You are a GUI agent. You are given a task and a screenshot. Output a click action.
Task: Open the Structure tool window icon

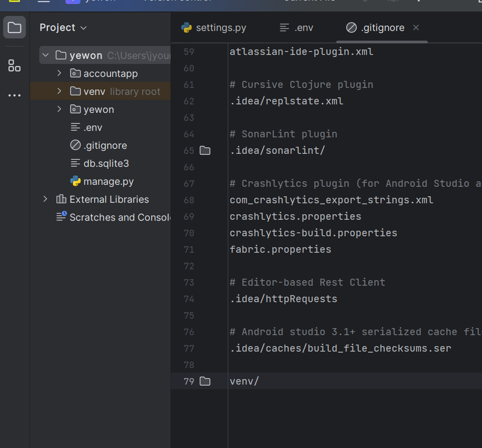(x=14, y=65)
